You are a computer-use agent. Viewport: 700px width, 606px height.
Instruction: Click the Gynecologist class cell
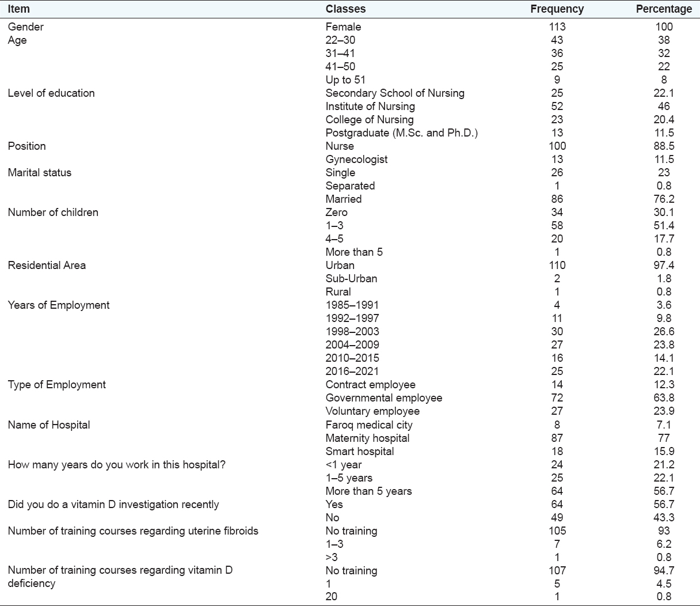[356, 160]
